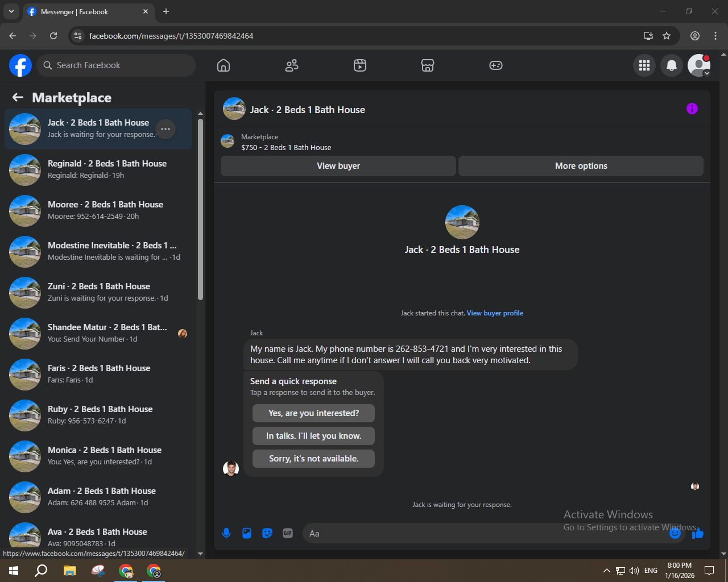Screen dimensions: 728x582
Task: Click the address bar URL
Action: (x=171, y=36)
